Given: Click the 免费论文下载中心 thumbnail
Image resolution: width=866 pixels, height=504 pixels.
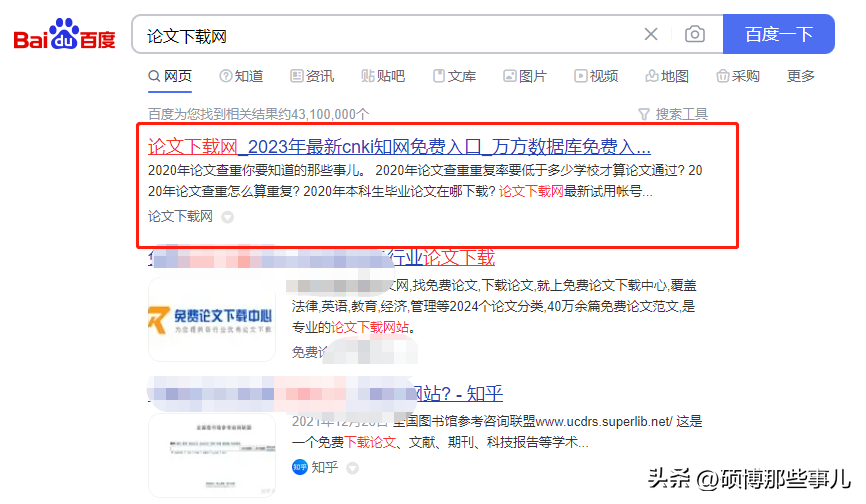Looking at the screenshot, I should (x=212, y=319).
